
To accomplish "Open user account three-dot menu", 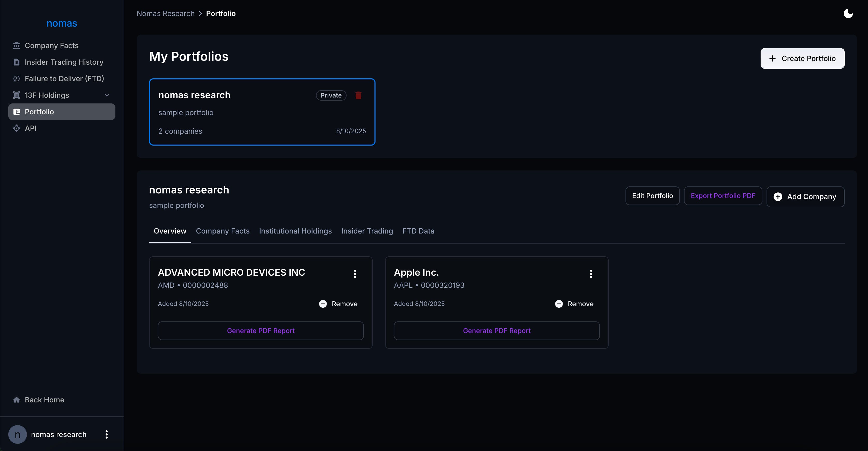I will 106,434.
